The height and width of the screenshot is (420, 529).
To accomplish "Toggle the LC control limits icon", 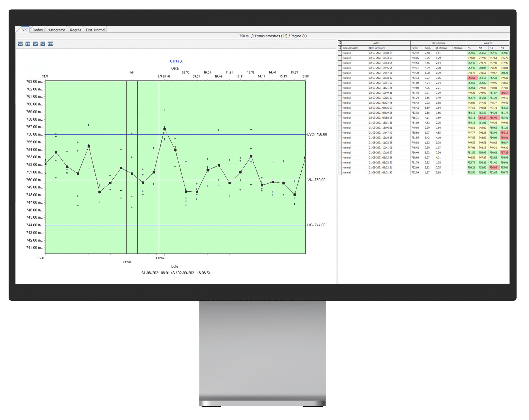I will pyautogui.click(x=28, y=44).
